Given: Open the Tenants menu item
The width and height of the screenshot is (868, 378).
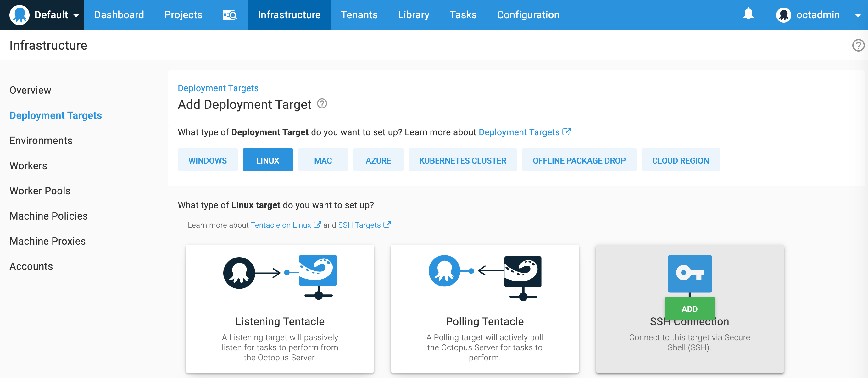Looking at the screenshot, I should pos(359,15).
